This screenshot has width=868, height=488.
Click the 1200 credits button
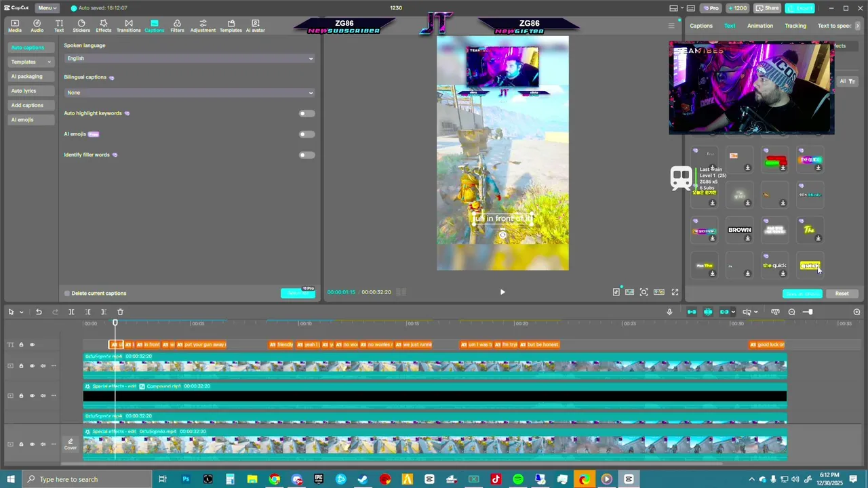click(738, 8)
